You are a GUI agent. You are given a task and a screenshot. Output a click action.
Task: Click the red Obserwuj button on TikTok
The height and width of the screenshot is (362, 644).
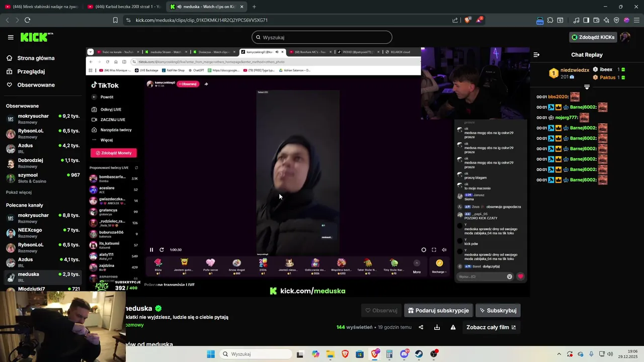[189, 84]
